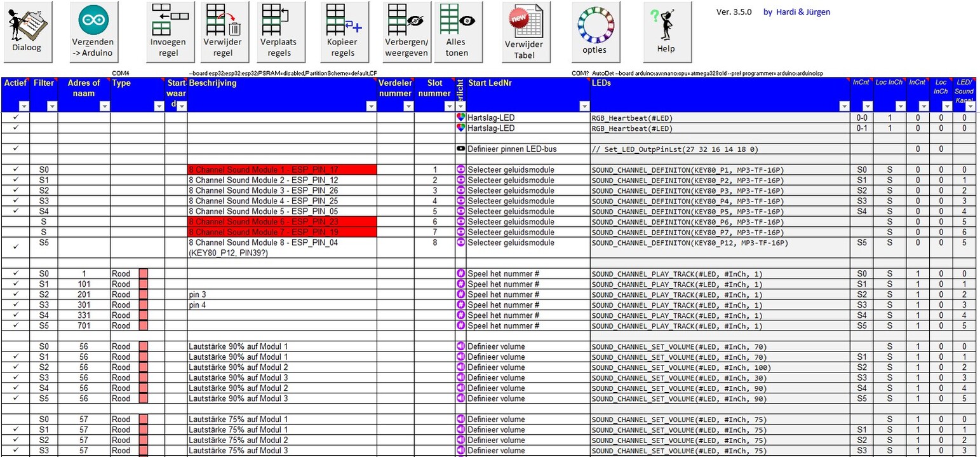Open the LEDs column filter dropdown

coord(844,107)
